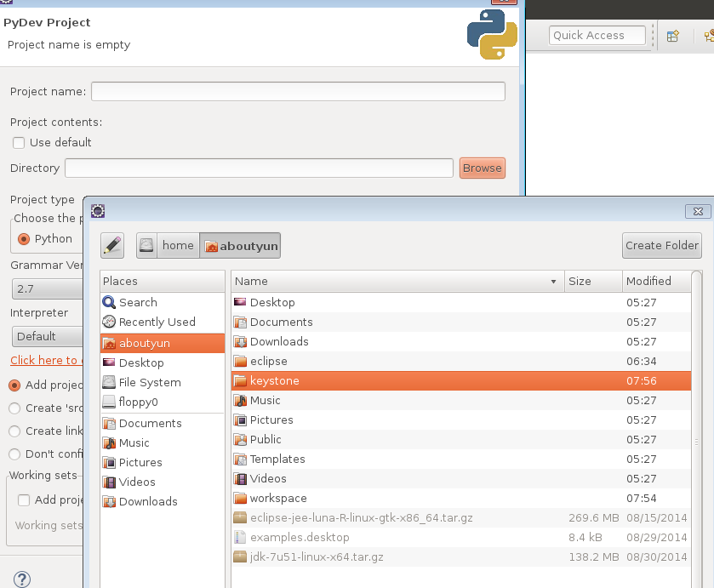The image size is (714, 588).
Task: Open File System in Places sidebar
Action: click(149, 382)
